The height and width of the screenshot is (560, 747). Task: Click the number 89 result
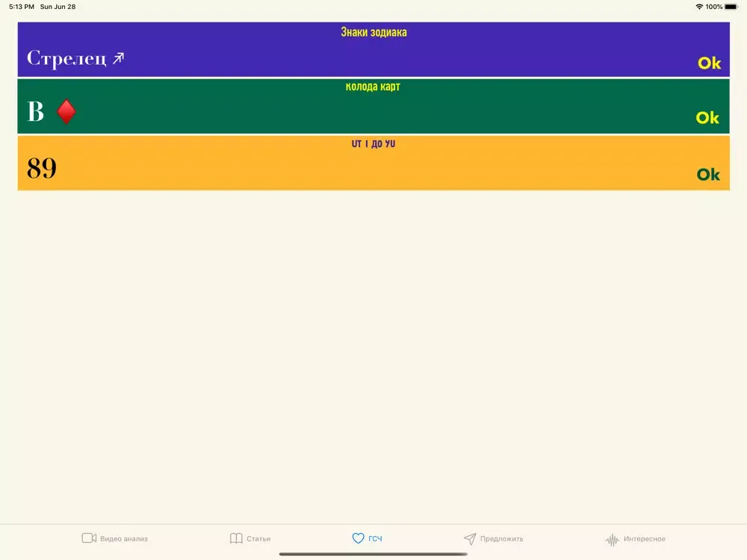[42, 168]
